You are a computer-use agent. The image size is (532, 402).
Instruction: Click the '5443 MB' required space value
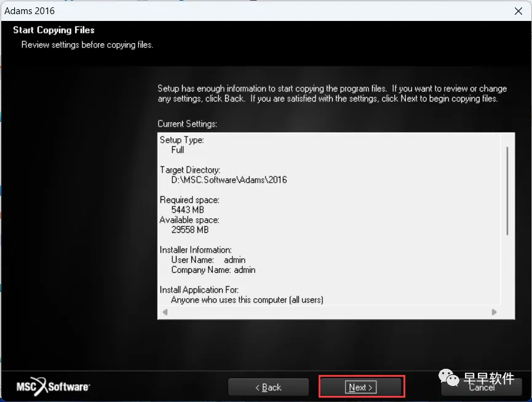(x=188, y=210)
